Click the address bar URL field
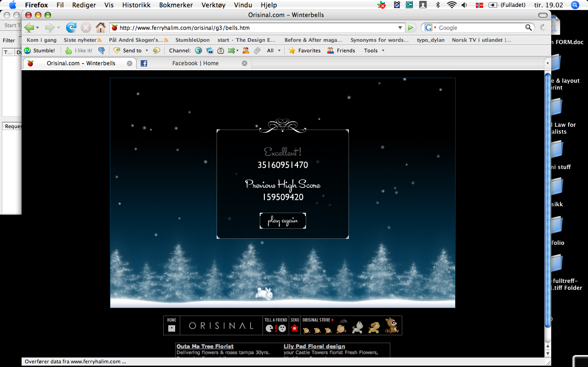 tap(257, 28)
